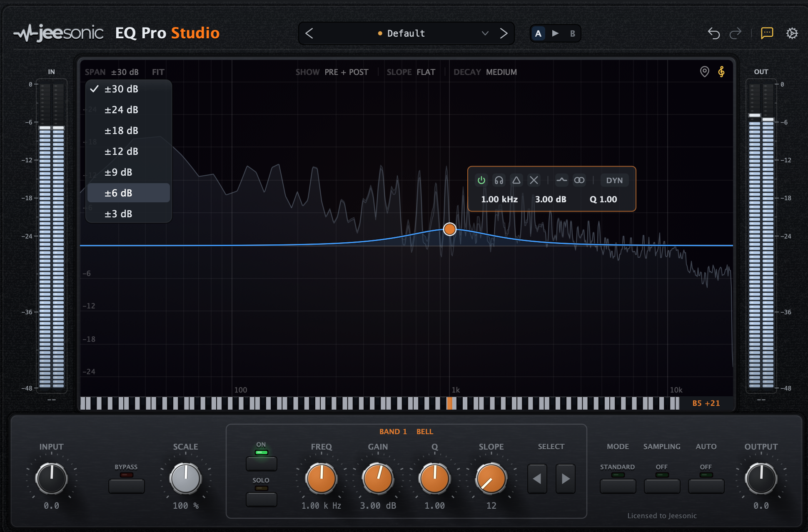Click the FIT button

tap(158, 72)
